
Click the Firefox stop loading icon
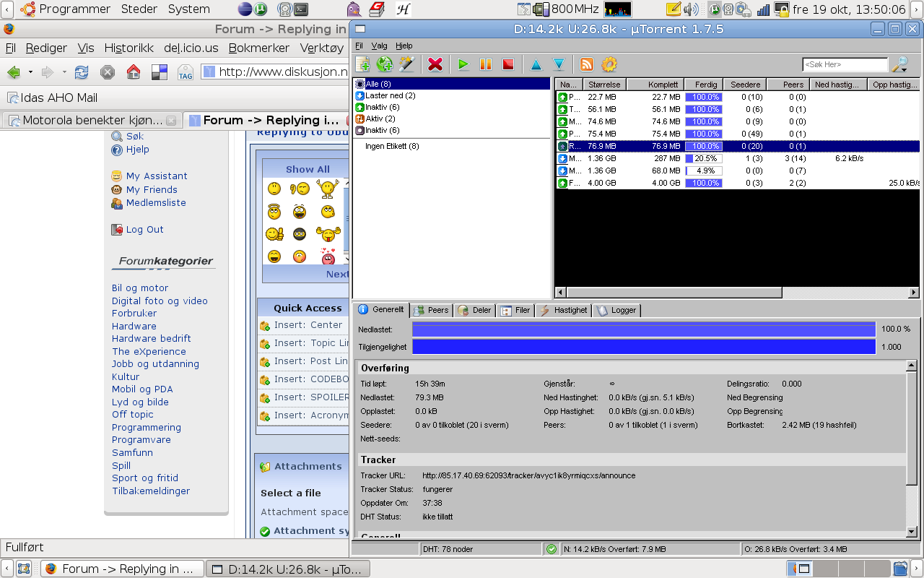click(x=108, y=72)
